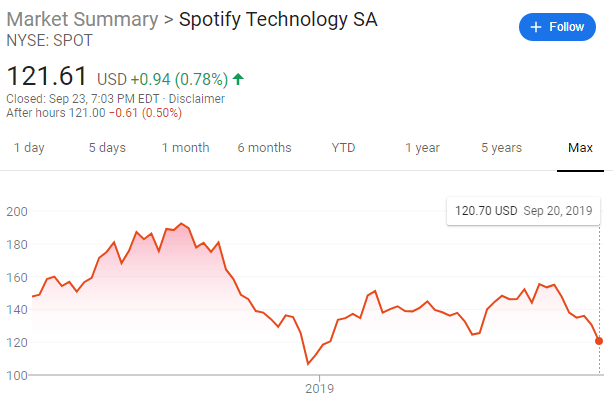Switch to the YTD tab
The image size is (616, 404).
343,148
